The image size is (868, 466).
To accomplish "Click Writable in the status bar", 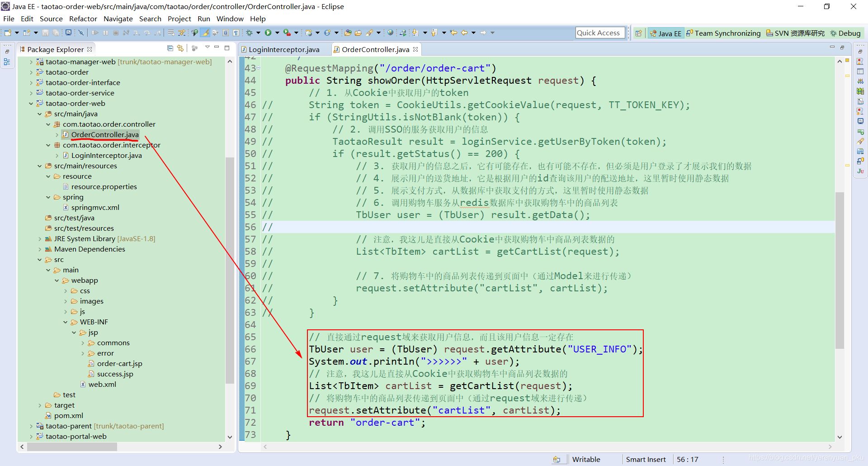I will coord(586,459).
